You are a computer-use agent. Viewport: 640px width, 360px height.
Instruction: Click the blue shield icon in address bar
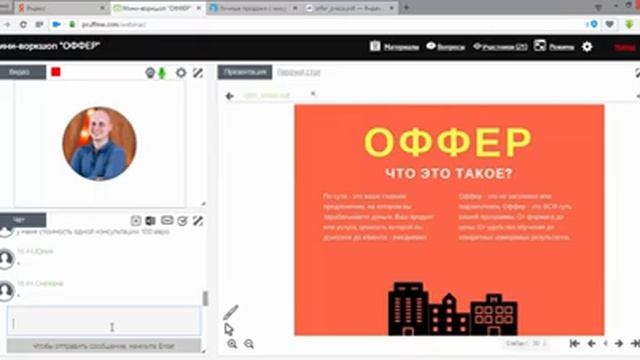pyautogui.click(x=594, y=24)
